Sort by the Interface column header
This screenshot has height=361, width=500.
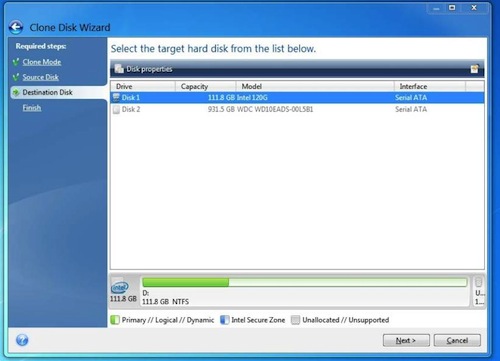pos(430,86)
